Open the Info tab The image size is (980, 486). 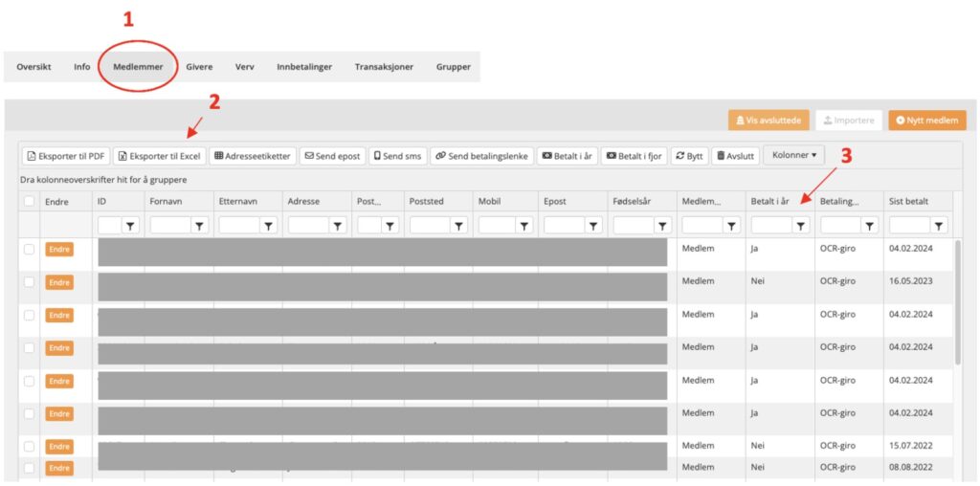coord(82,67)
